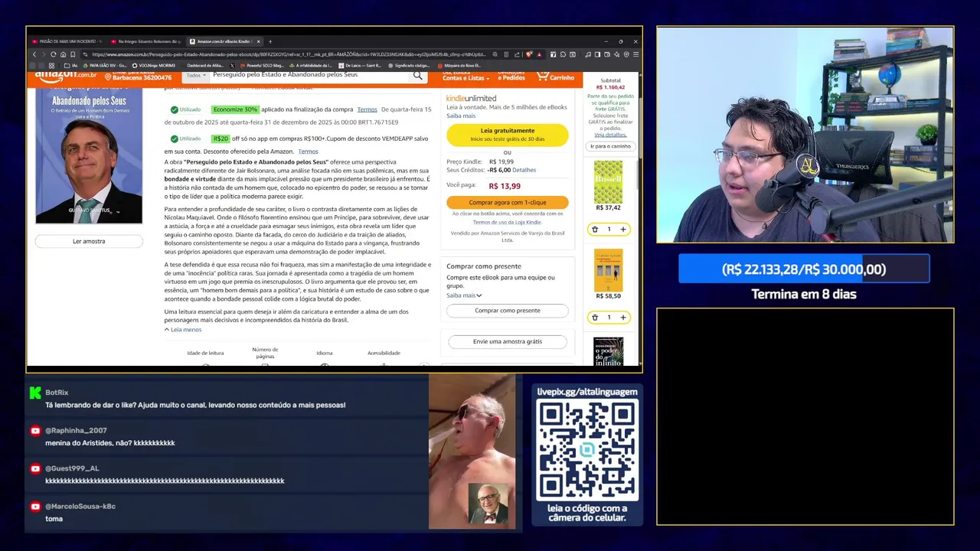This screenshot has width=980, height=551.
Task: Click Termos link after Economize 30% coupon
Action: pos(367,109)
